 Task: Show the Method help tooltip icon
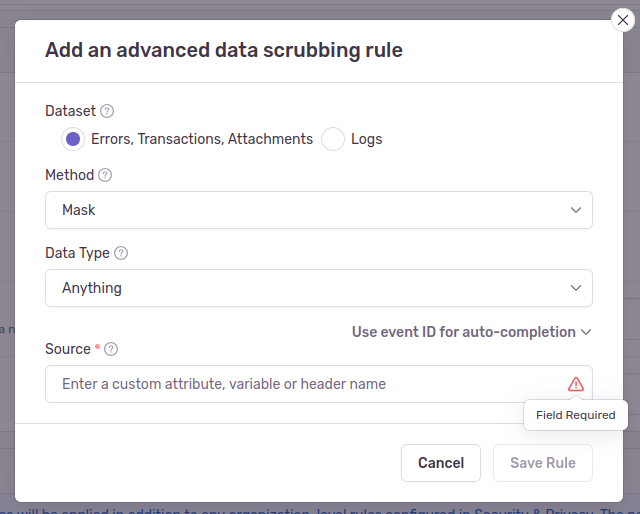coord(105,175)
